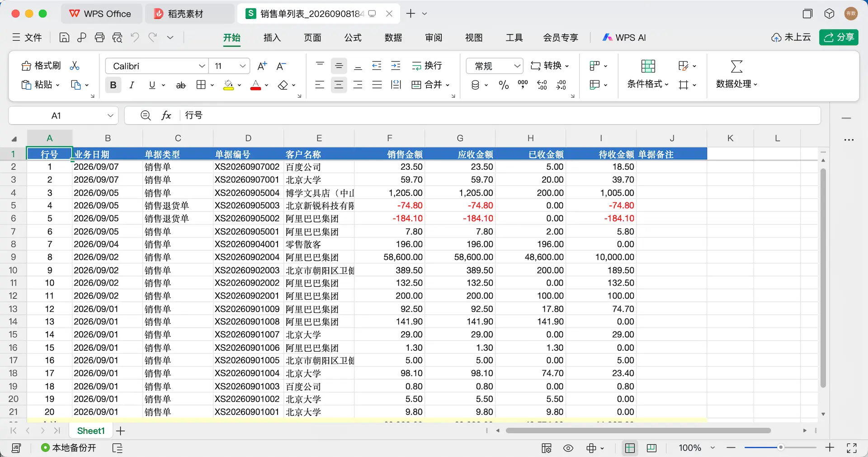Open number format 常规 dropdown
The height and width of the screenshot is (457, 868).
[517, 66]
